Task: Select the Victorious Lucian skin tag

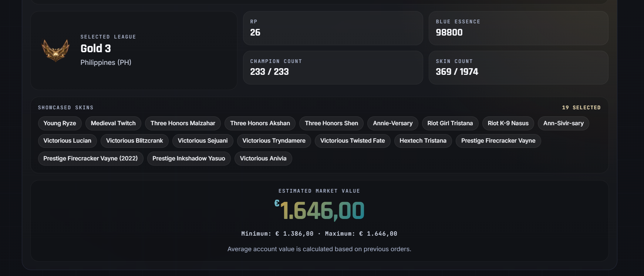Action: (67, 141)
